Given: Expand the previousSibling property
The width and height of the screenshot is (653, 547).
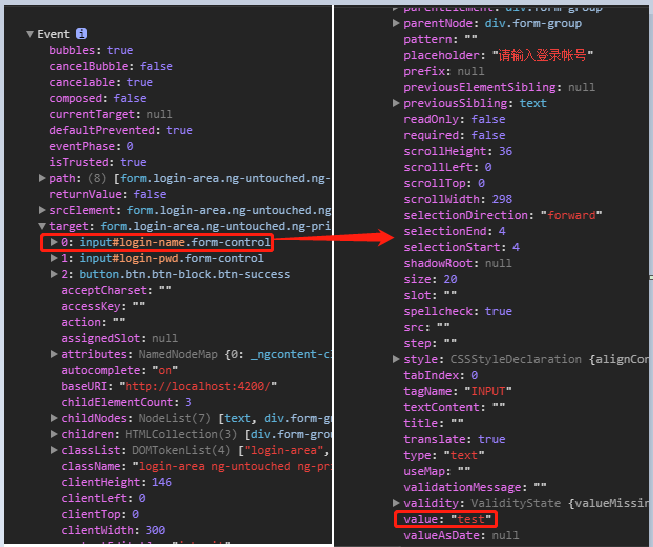Looking at the screenshot, I should (x=396, y=103).
